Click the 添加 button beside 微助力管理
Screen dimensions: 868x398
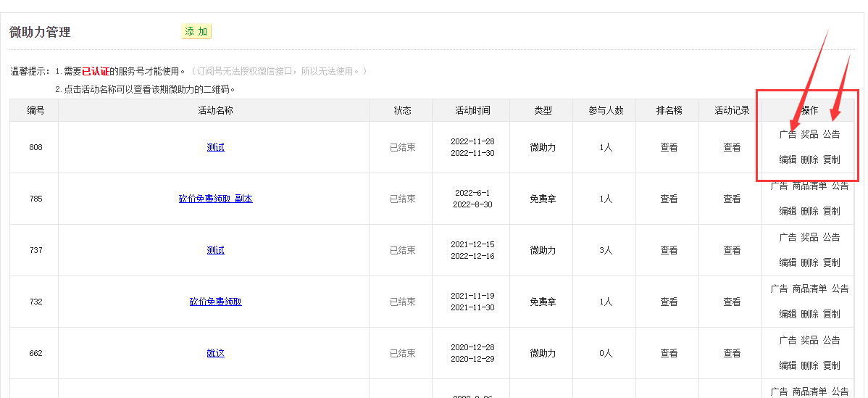click(x=196, y=31)
